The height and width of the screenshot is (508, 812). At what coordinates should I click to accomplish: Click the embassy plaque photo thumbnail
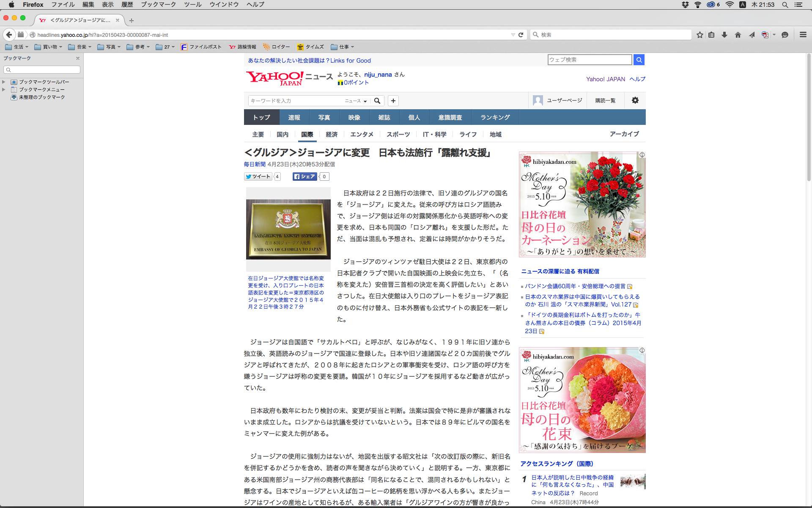click(x=288, y=229)
